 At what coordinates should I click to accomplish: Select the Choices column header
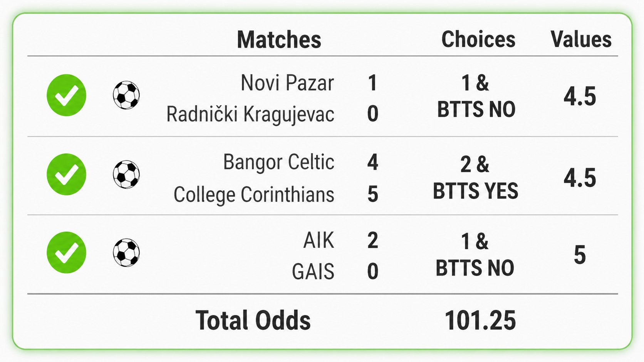[478, 39]
